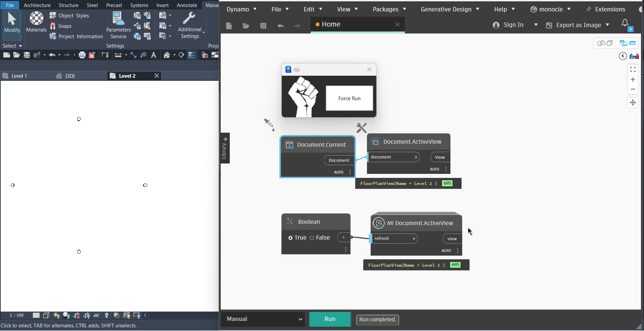Toggle Temporary Hide/Isolate glasses icon

(x=97, y=315)
